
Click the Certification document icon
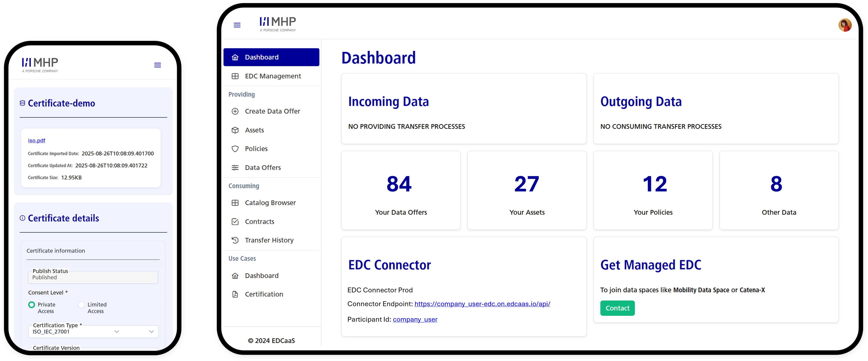coord(235,294)
